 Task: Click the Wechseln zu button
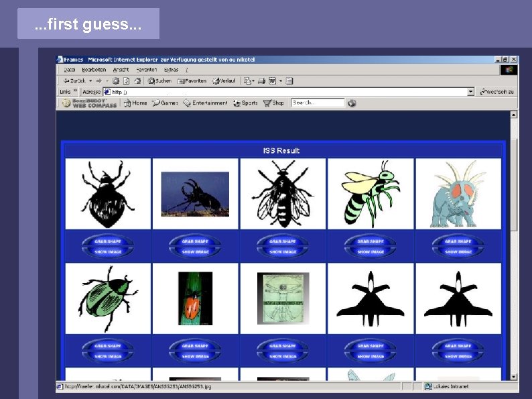click(x=497, y=92)
